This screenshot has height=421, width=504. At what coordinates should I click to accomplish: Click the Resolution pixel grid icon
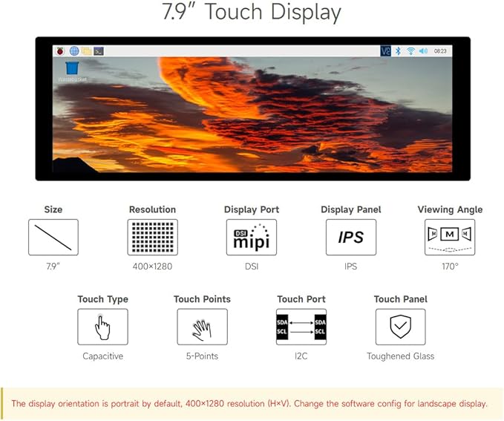tap(153, 238)
